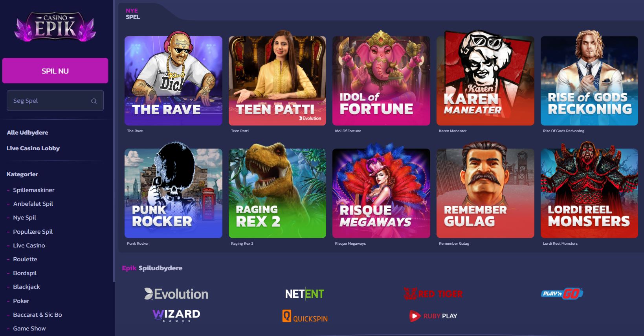Select the Spillemaskiner category

[34, 190]
